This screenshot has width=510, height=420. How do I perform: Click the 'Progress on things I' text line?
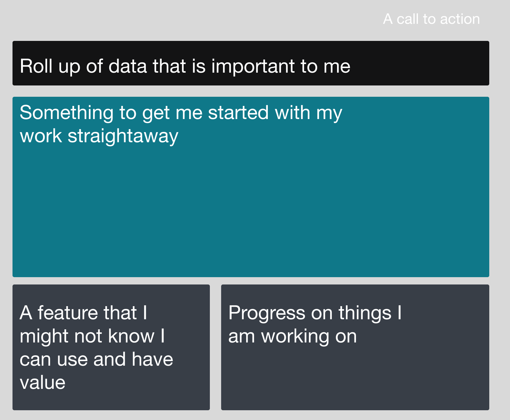click(315, 313)
